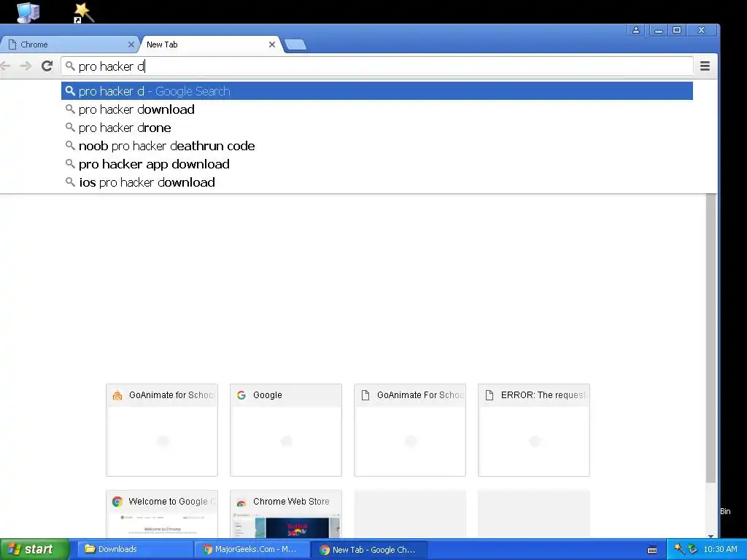This screenshot has height=560, width=747.
Task: Click the network icon in system tray
Action: click(693, 549)
